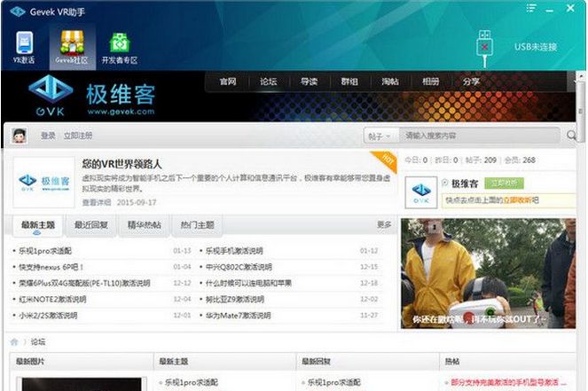Open the 红米NOTE2激活说明 post
The image size is (588, 391).
(x=52, y=299)
